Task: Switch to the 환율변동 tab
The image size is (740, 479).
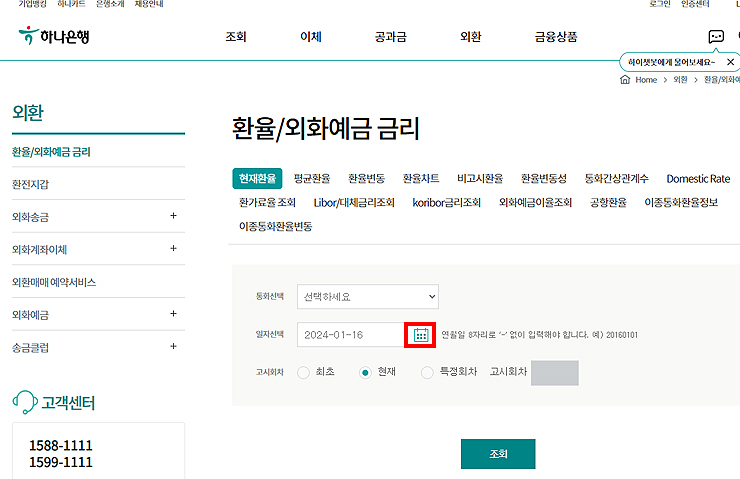Action: (366, 178)
